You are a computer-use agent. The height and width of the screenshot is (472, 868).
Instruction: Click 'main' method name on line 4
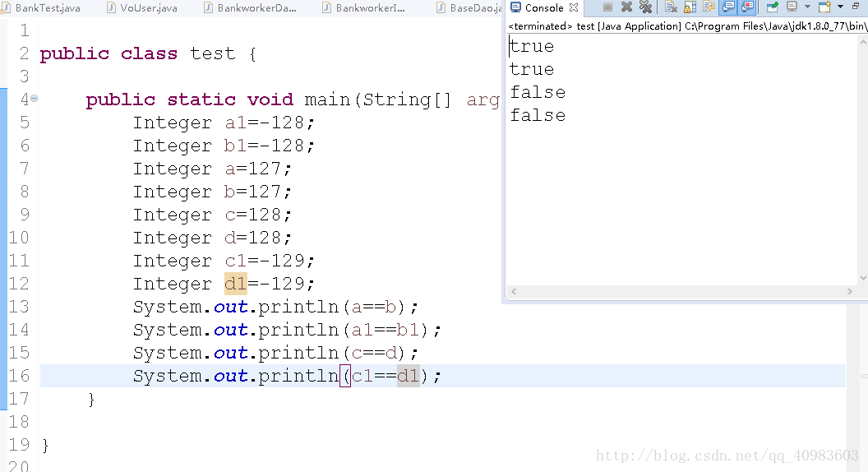(327, 99)
